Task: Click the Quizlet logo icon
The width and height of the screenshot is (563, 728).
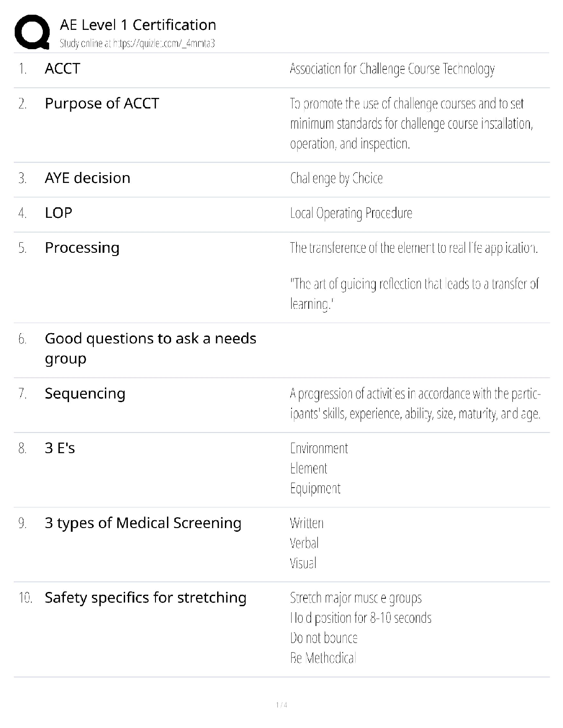Action: (x=32, y=32)
